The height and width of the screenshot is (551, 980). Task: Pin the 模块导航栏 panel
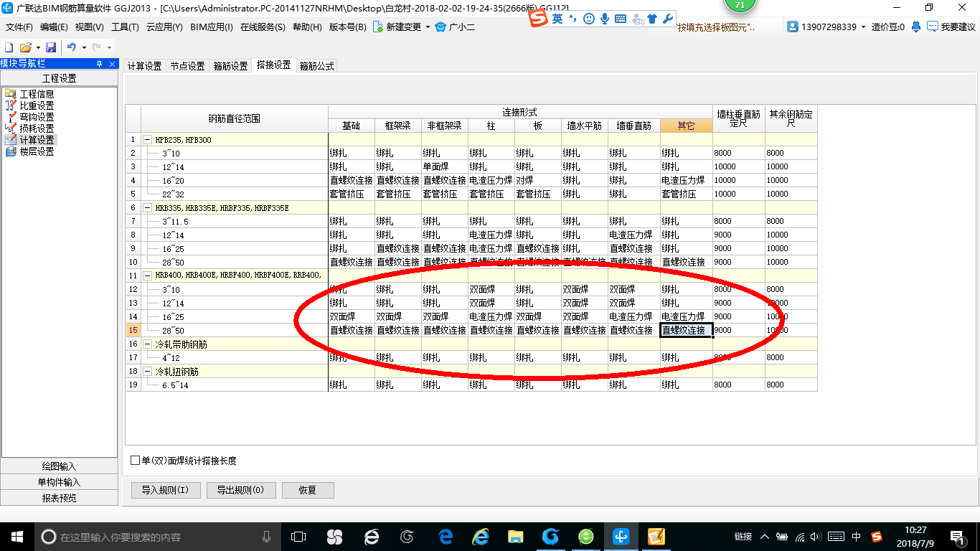point(100,64)
